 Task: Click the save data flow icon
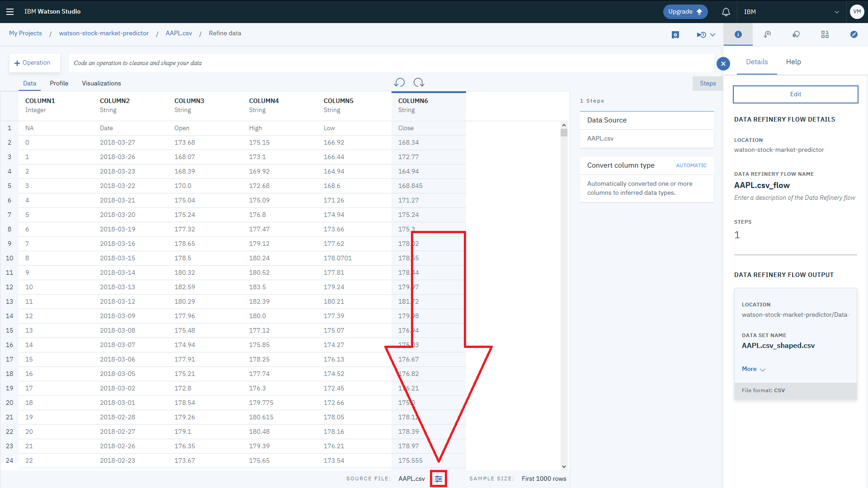click(x=675, y=35)
